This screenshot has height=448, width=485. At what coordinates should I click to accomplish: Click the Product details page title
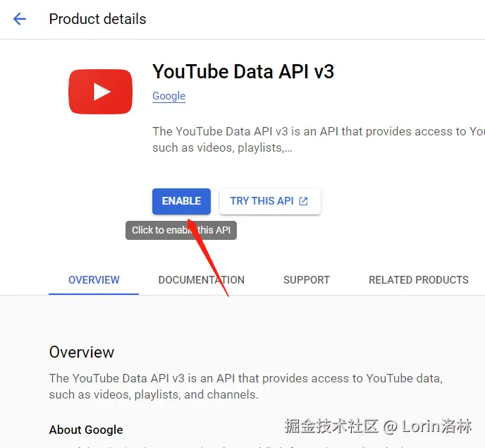pos(97,19)
